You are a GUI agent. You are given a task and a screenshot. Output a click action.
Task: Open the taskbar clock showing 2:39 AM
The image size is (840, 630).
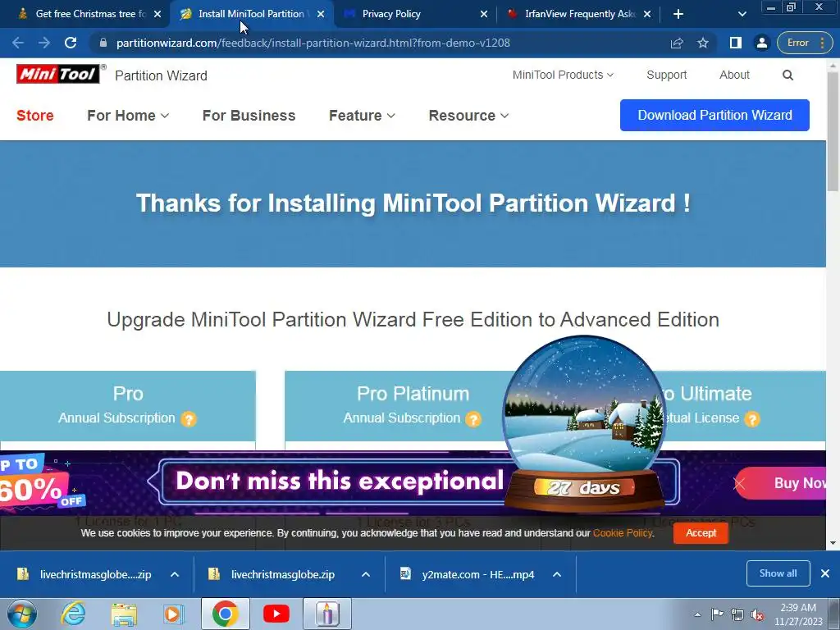pyautogui.click(x=798, y=614)
